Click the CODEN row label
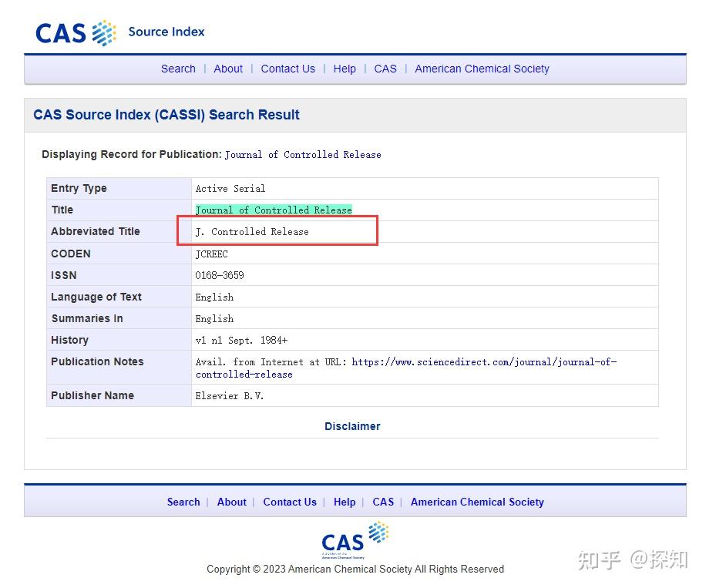 [x=71, y=254]
